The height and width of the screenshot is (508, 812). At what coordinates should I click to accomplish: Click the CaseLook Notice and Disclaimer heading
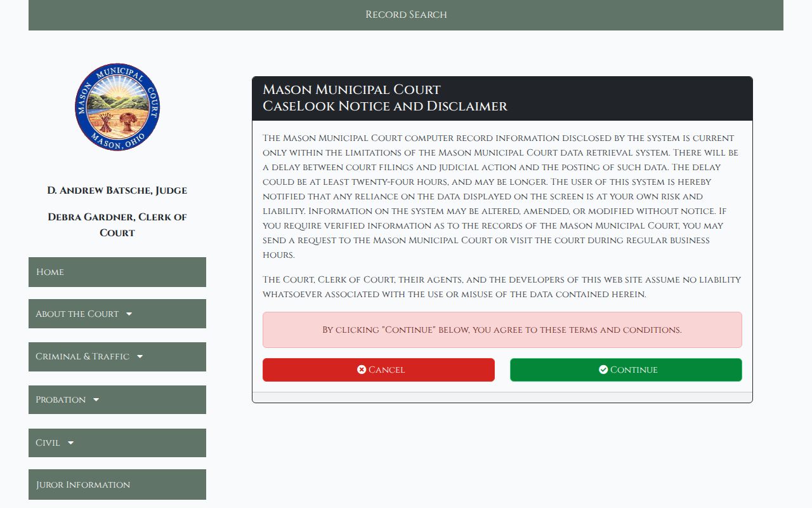pyautogui.click(x=385, y=106)
